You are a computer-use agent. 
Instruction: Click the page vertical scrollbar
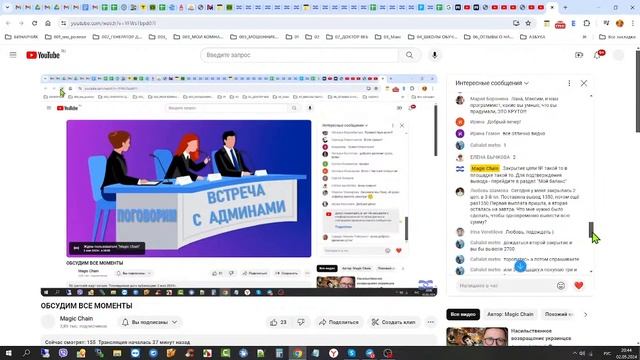[x=638, y=92]
